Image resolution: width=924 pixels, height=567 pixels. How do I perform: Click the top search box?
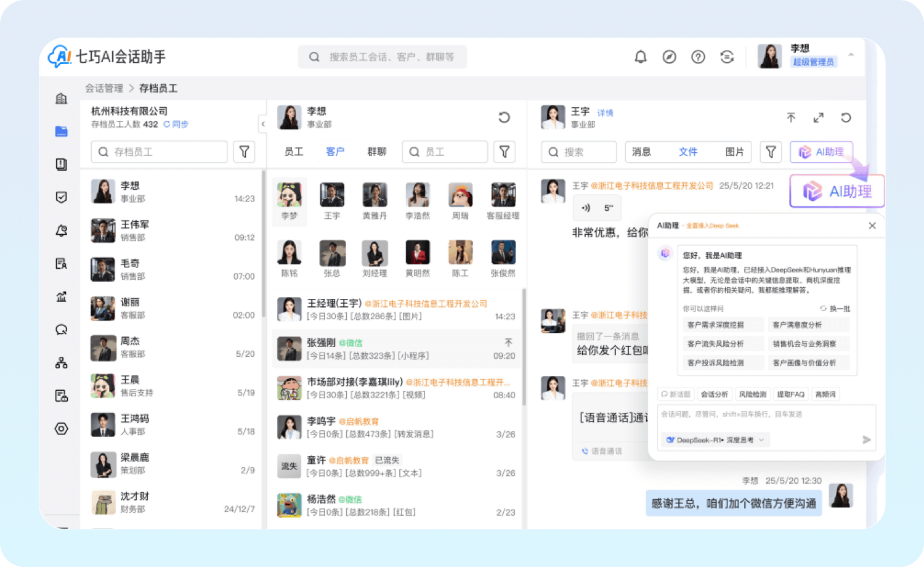383,57
